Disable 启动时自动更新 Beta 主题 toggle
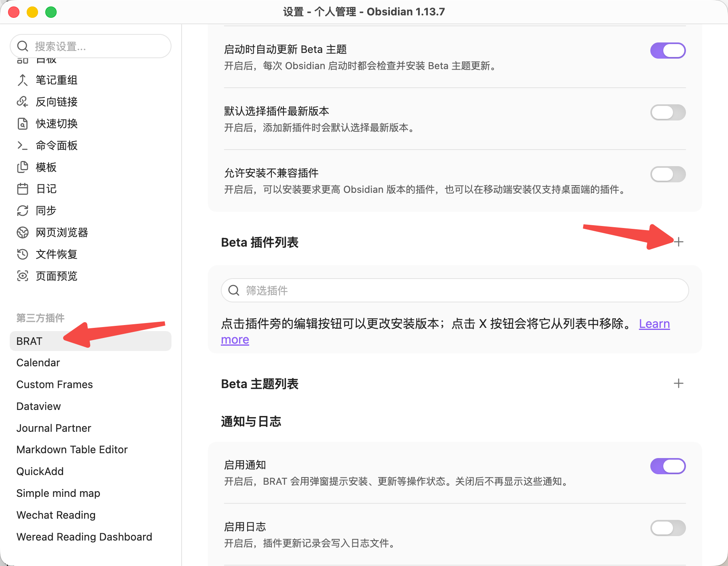Image resolution: width=728 pixels, height=566 pixels. [x=668, y=51]
